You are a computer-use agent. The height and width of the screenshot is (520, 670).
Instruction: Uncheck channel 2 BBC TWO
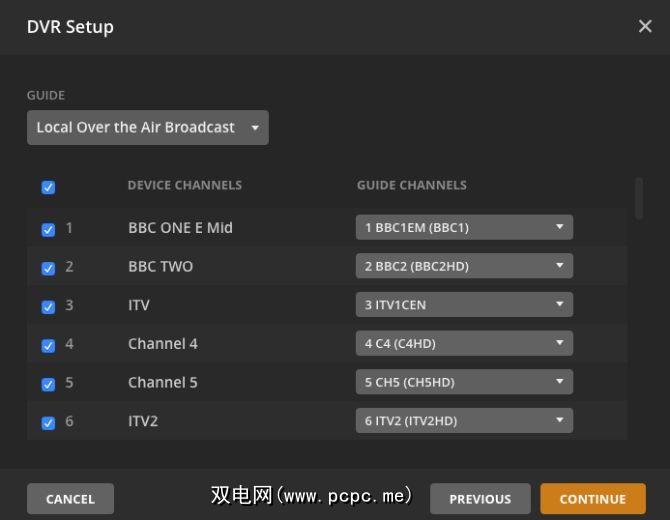pyautogui.click(x=48, y=268)
